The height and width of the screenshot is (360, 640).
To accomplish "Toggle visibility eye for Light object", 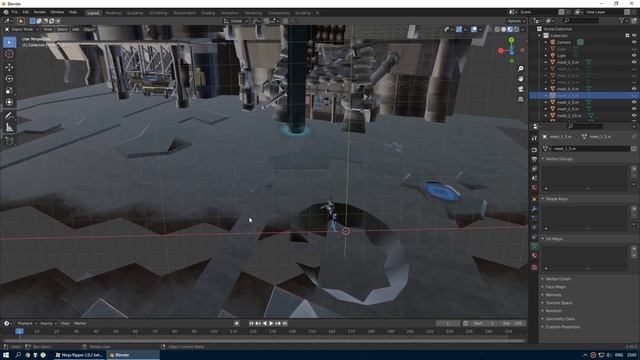I will [x=634, y=56].
